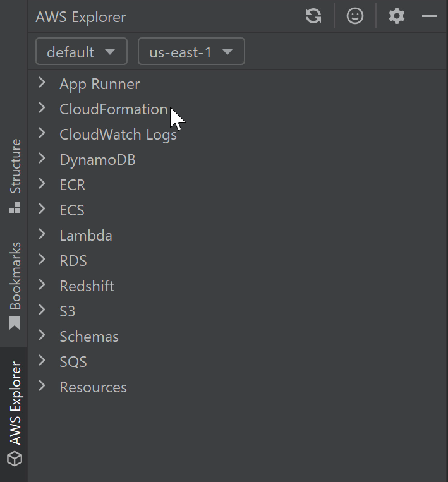The image size is (448, 482).
Task: Click the RDS tree item
Action: (73, 261)
